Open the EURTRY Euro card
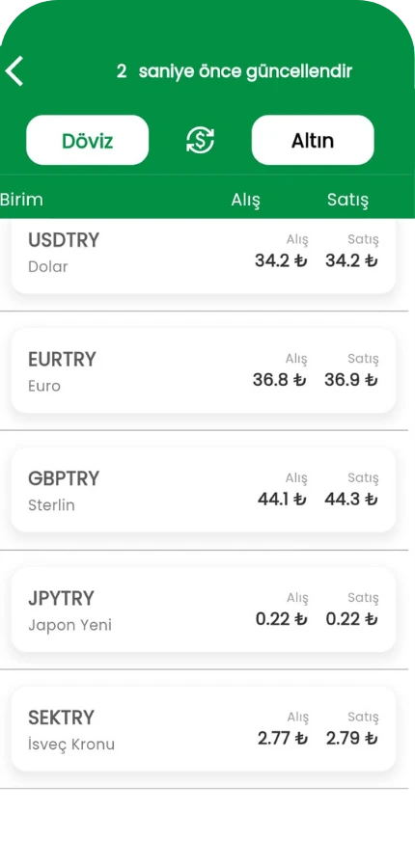The height and width of the screenshot is (868, 415). pos(204,371)
